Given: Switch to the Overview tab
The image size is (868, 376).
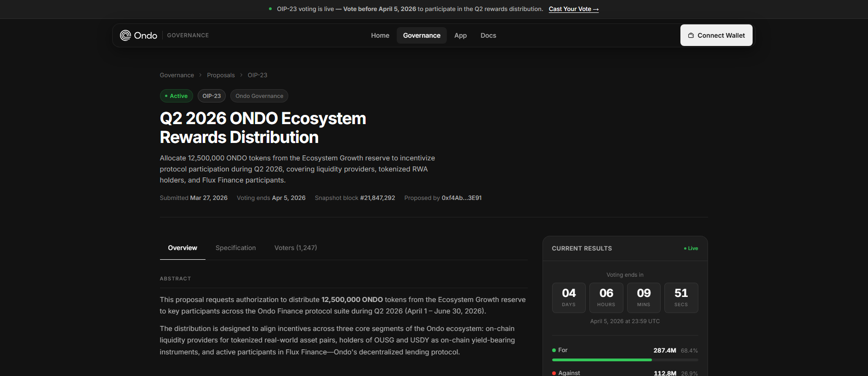Looking at the screenshot, I should 183,248.
